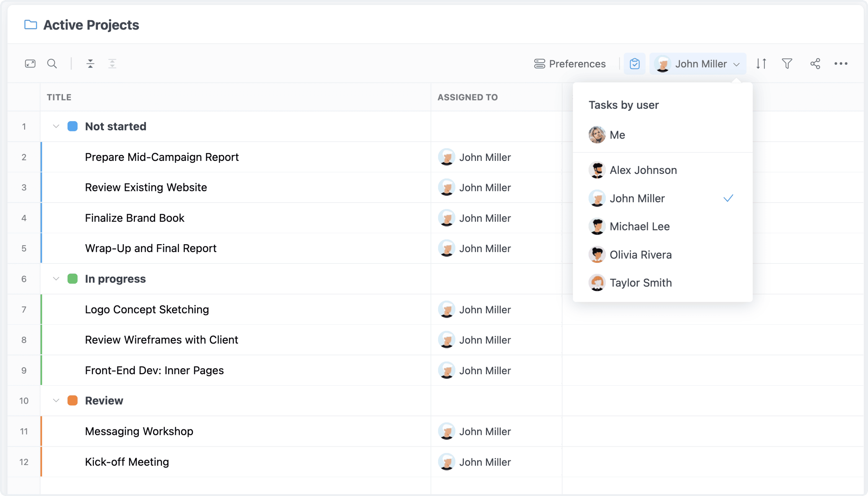Collapse the Review group
Image resolution: width=868 pixels, height=496 pixels.
coord(56,400)
